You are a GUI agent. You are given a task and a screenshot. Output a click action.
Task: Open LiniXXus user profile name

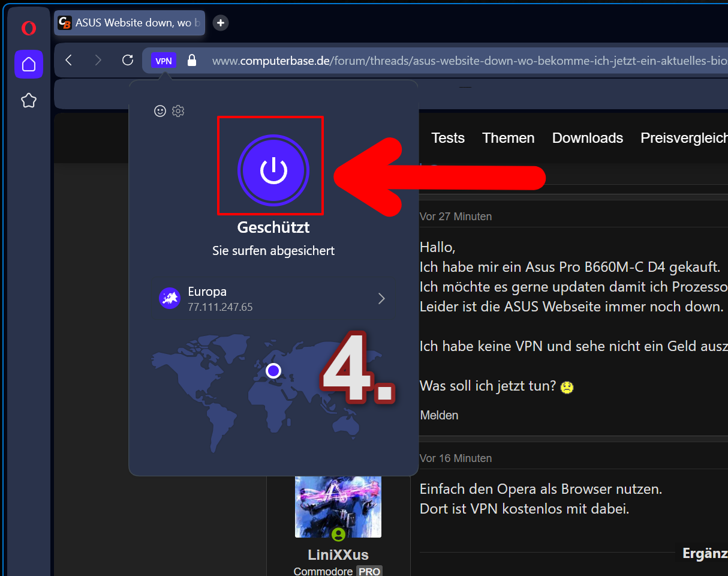pyautogui.click(x=338, y=554)
